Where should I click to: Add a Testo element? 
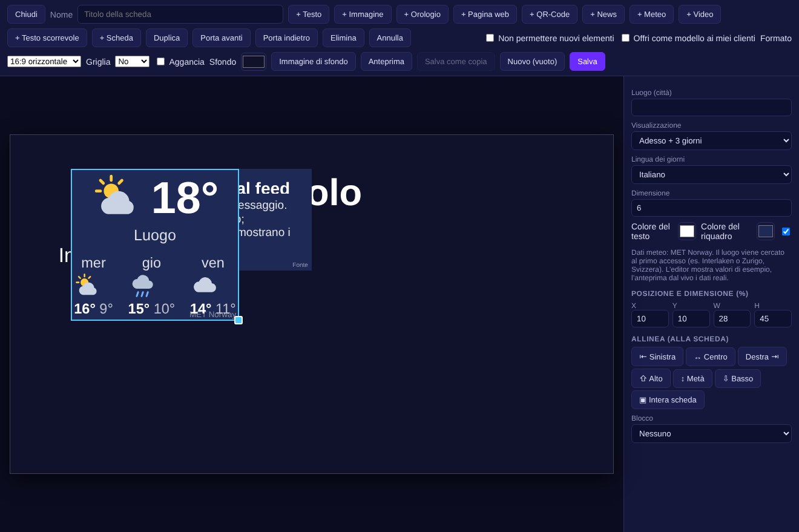(309, 14)
